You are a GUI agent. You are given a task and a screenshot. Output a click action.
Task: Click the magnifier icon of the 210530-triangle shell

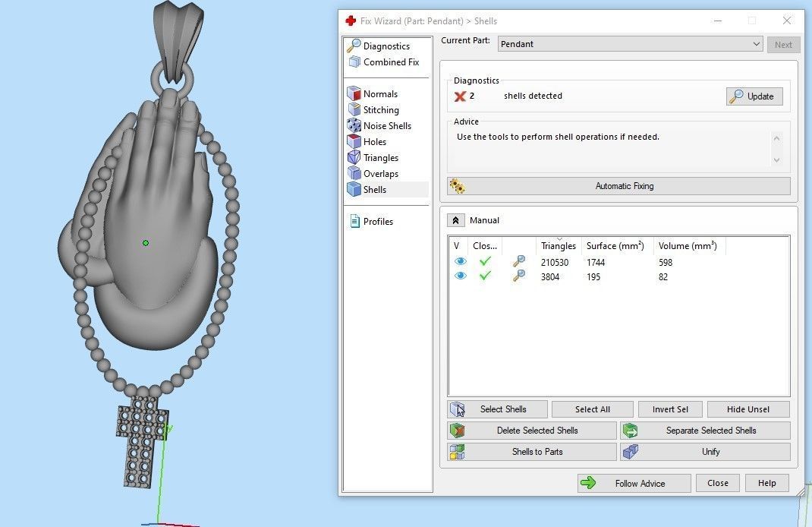click(x=519, y=262)
